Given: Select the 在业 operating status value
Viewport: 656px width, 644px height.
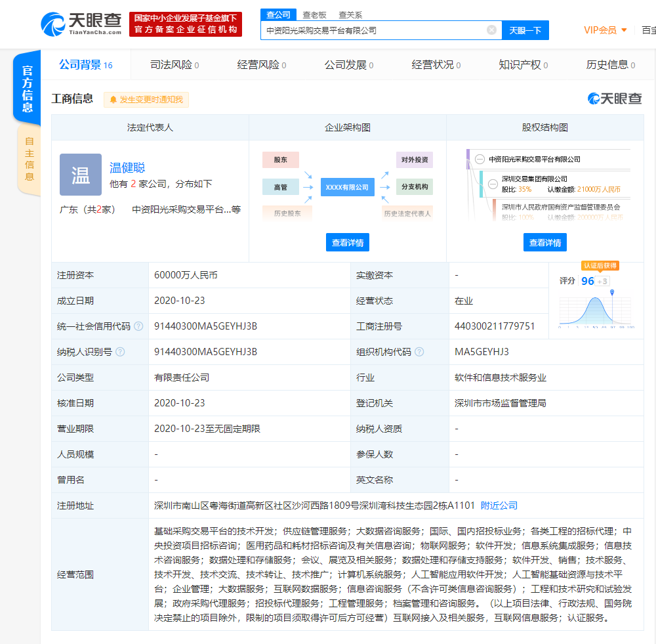Looking at the screenshot, I should coord(464,301).
